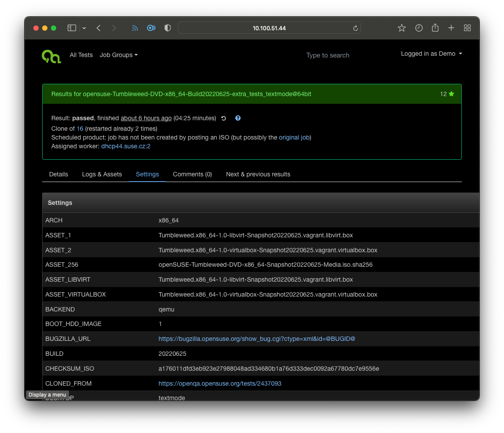Click the BUILD value 20220625
Viewport: 504px width, 433px height.
(172, 354)
